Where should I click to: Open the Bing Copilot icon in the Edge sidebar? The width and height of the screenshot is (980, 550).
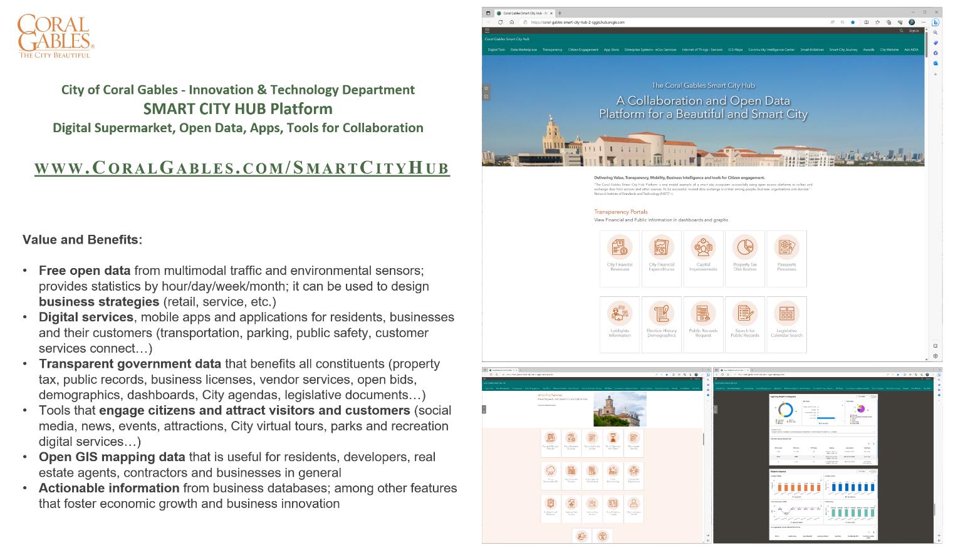coord(936,22)
